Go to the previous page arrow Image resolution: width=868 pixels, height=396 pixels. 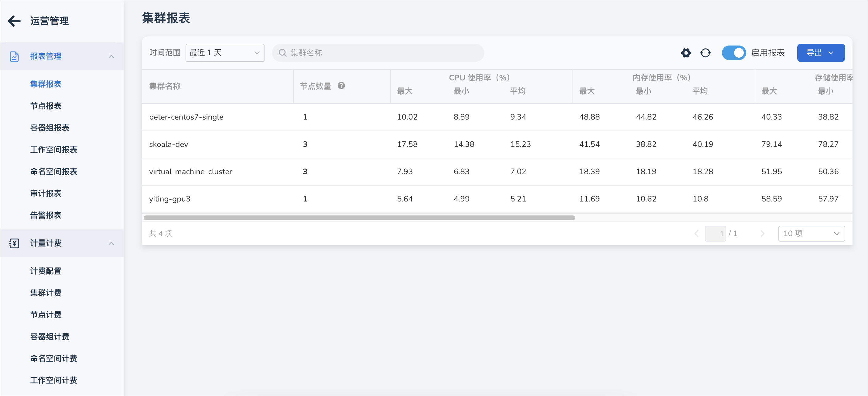click(x=696, y=233)
